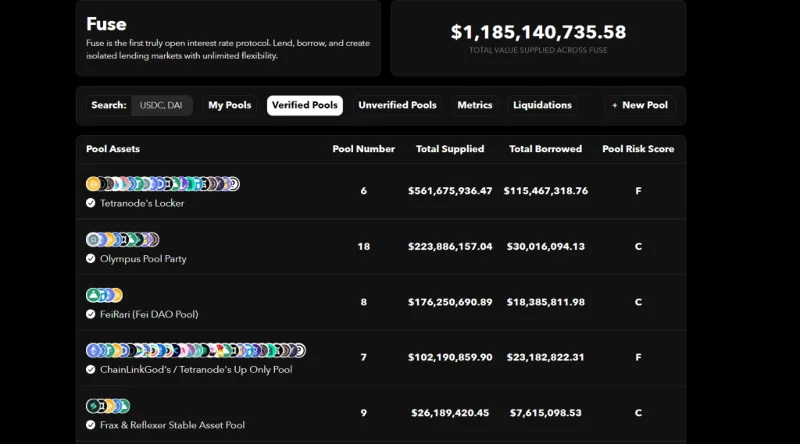Click risk score C for Olympus Pool Party
The image size is (800, 444).
tap(638, 246)
